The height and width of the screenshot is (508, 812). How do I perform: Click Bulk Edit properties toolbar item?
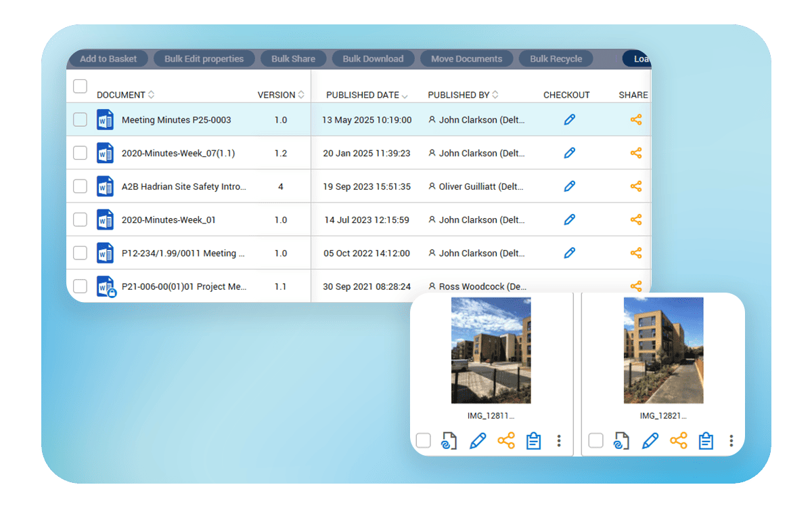click(204, 59)
